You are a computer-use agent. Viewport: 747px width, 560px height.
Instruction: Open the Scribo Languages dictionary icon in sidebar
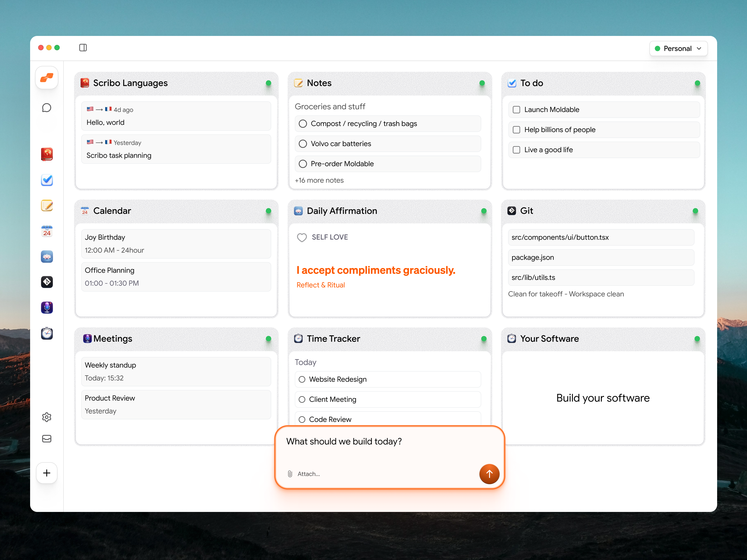coord(47,154)
